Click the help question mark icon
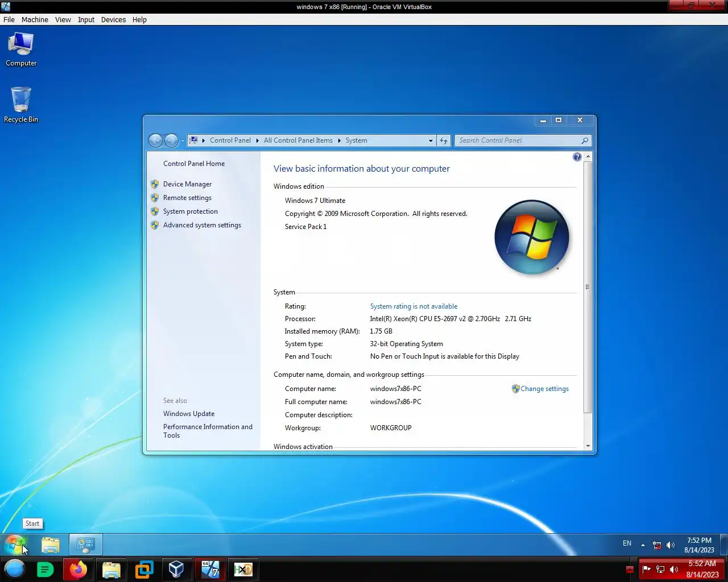The image size is (728, 582). [x=577, y=157]
